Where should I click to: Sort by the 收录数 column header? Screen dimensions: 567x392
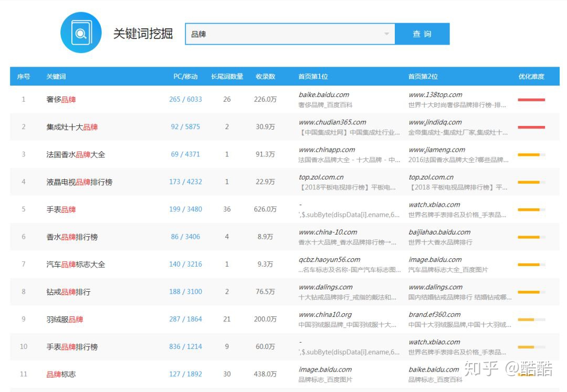pos(266,77)
